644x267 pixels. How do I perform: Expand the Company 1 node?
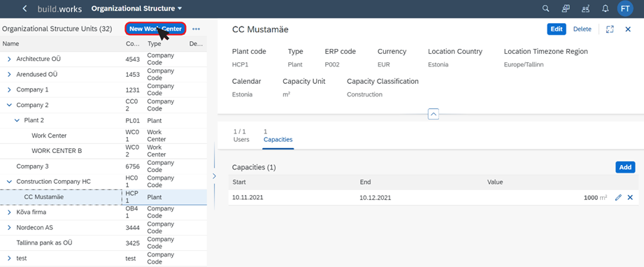pyautogui.click(x=10, y=89)
